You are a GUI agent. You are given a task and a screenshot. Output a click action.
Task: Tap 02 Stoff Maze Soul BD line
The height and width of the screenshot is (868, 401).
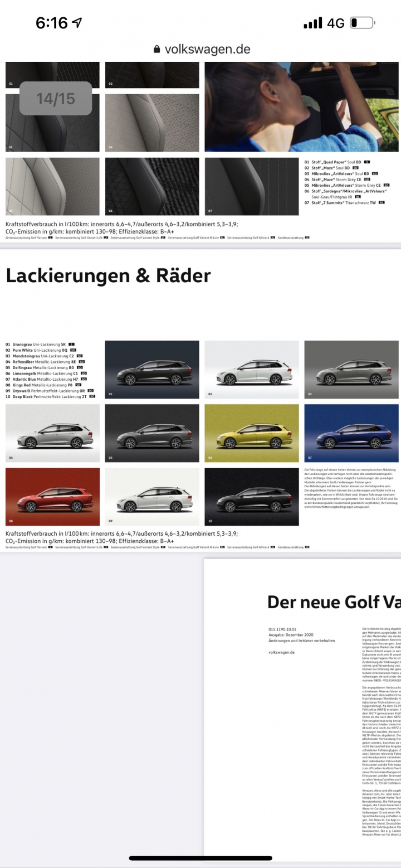[332, 168]
